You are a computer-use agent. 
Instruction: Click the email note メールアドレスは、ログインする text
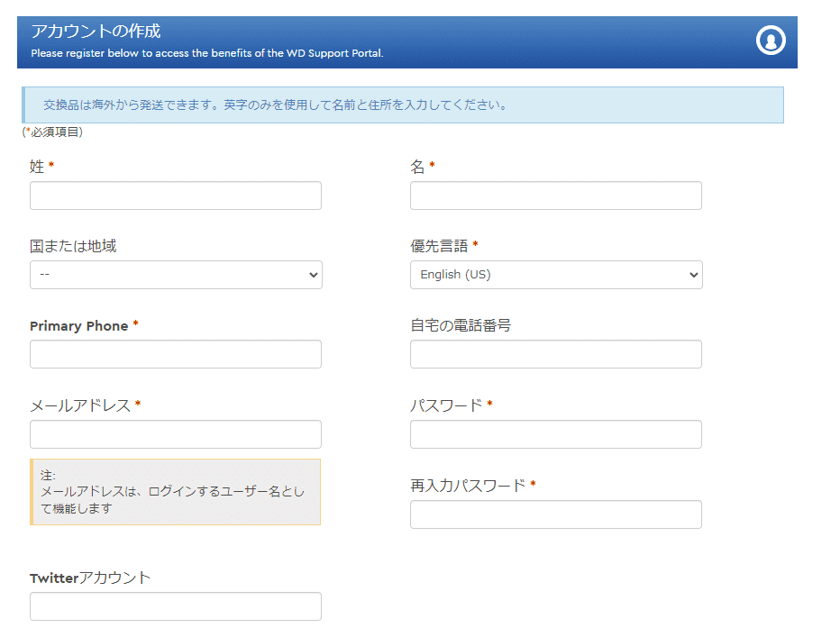tap(172, 499)
